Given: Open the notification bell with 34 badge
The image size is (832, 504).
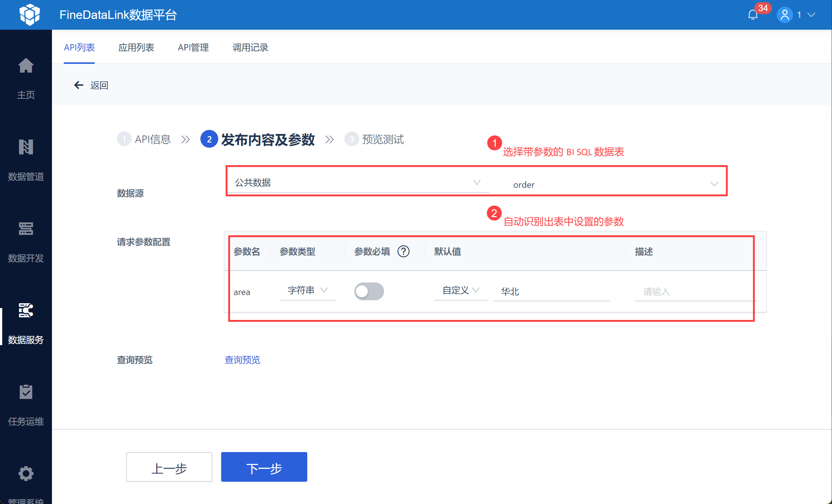Looking at the screenshot, I should point(753,15).
